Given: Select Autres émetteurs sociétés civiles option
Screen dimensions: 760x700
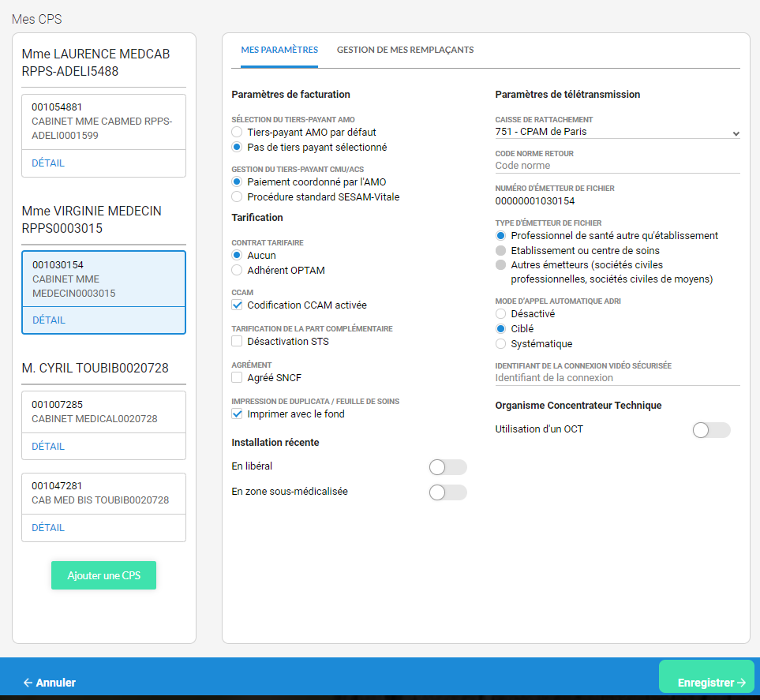Looking at the screenshot, I should 500,264.
